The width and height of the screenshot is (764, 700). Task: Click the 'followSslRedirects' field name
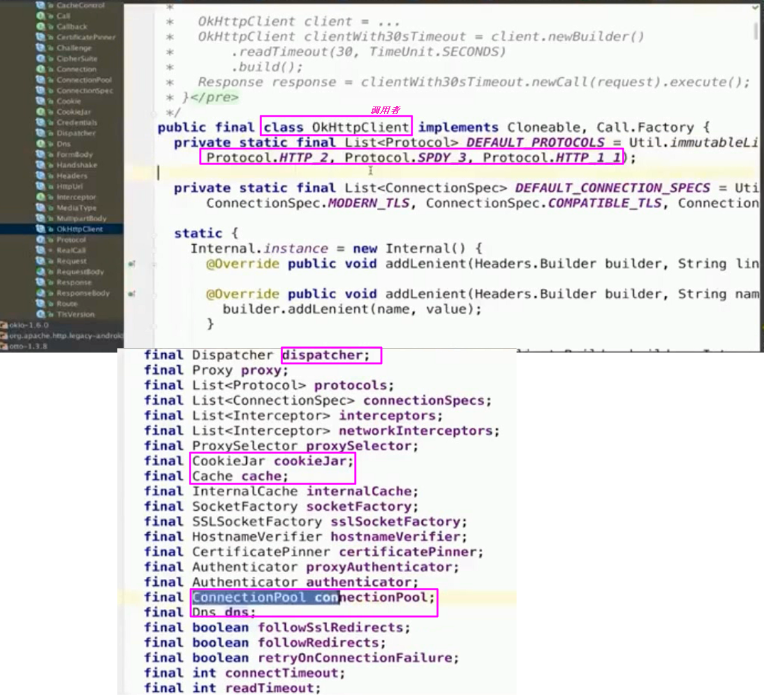click(x=330, y=627)
